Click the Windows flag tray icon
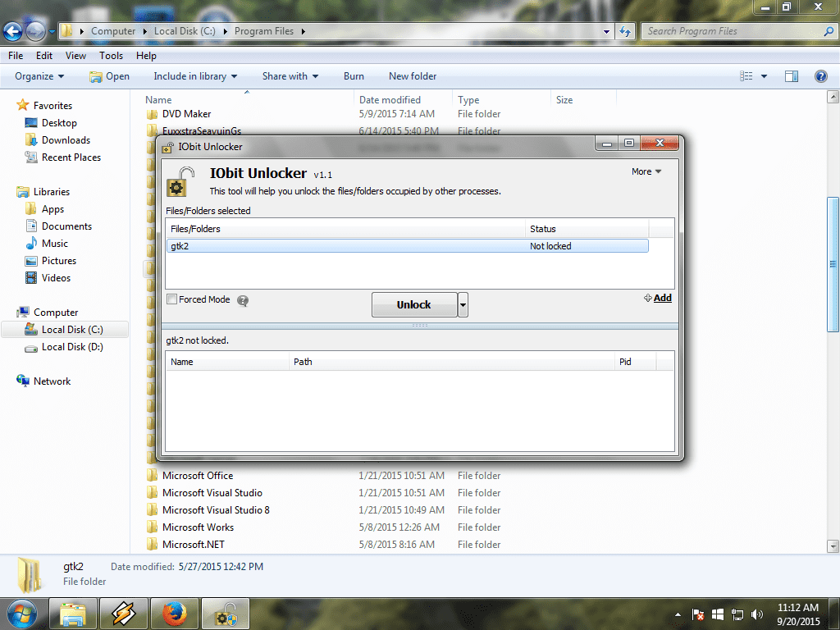Viewport: 840px width, 630px height. pos(717,614)
